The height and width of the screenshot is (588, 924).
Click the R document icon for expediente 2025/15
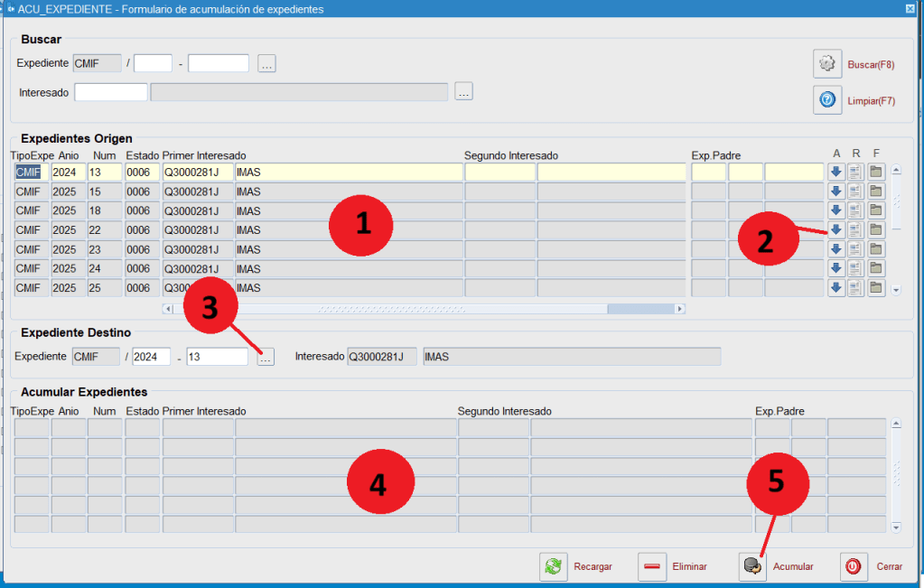[855, 191]
